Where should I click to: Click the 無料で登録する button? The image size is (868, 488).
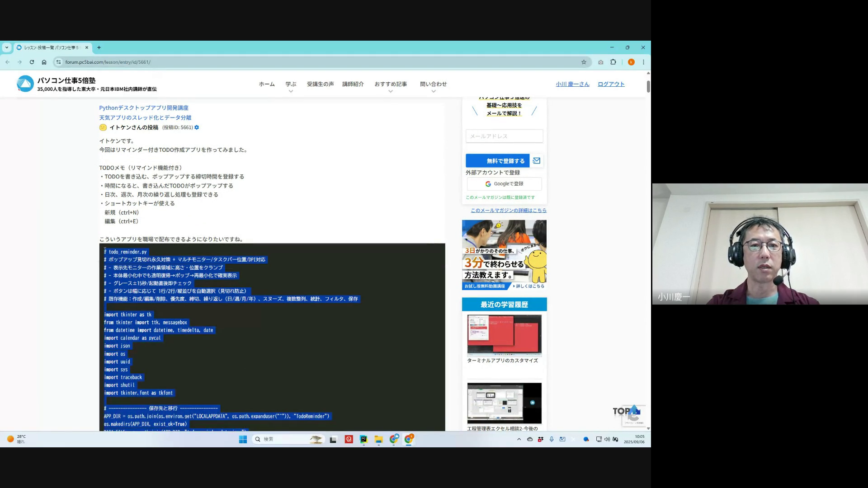(497, 161)
